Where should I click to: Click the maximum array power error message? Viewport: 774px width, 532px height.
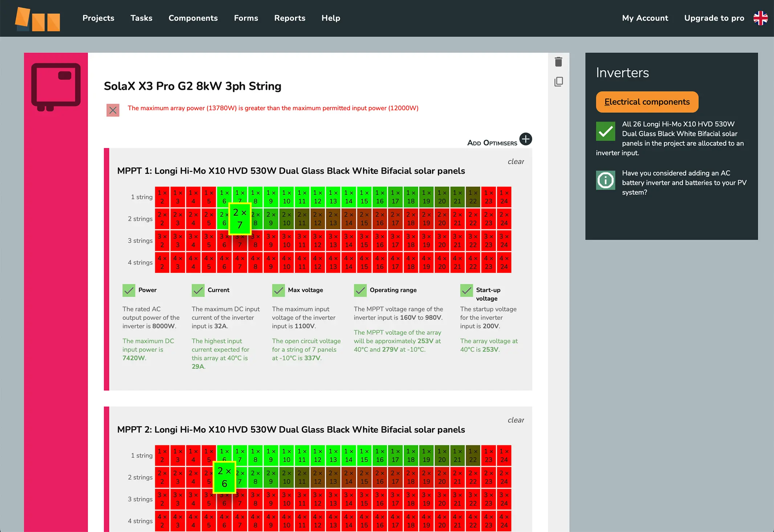[273, 108]
